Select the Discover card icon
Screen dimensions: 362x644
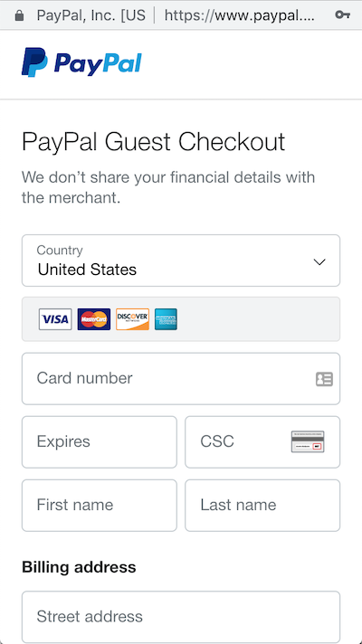(132, 319)
